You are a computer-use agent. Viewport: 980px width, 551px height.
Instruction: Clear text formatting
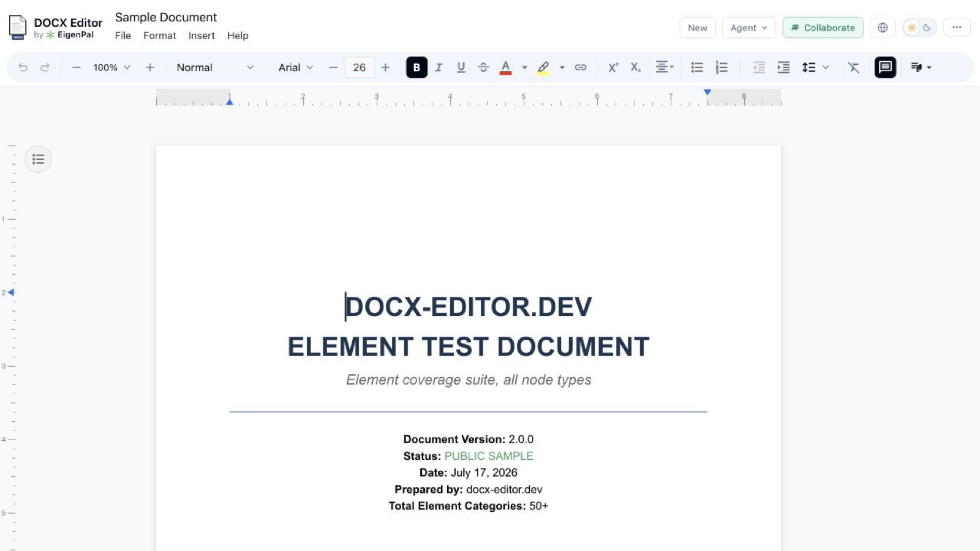point(854,67)
